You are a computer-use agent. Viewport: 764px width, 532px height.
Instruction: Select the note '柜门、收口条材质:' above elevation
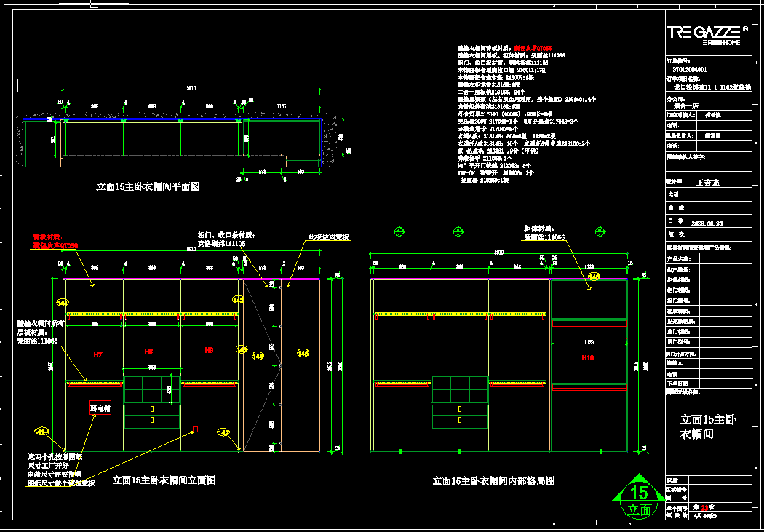[228, 235]
